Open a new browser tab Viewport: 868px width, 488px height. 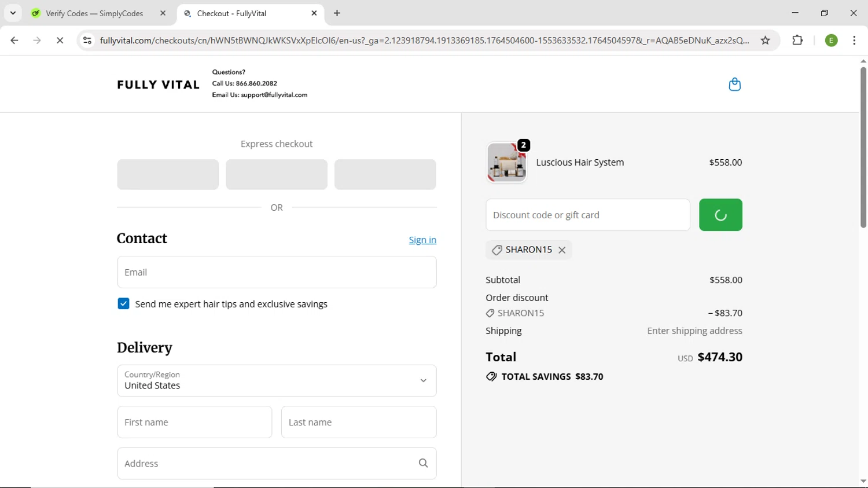(337, 13)
